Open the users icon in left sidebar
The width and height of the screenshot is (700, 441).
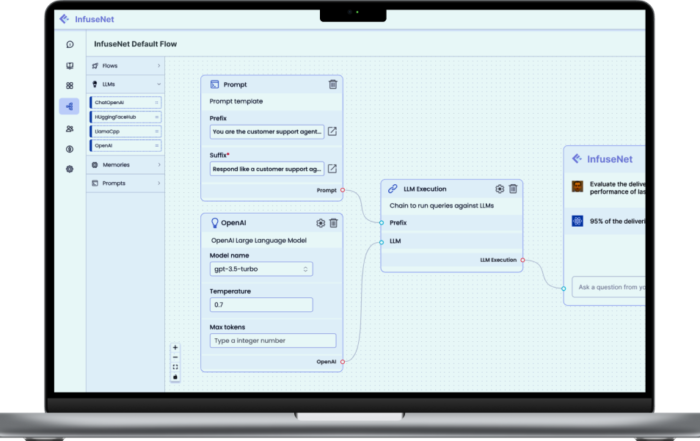point(70,129)
